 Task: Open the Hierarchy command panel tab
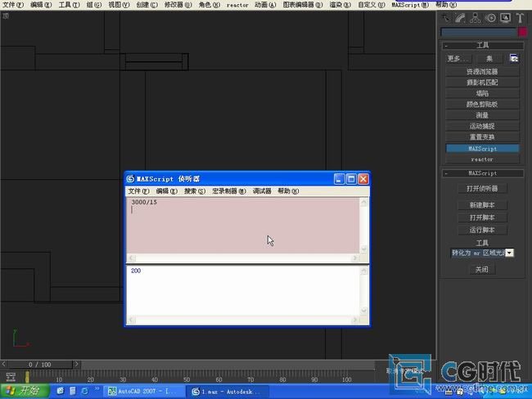pos(475,18)
